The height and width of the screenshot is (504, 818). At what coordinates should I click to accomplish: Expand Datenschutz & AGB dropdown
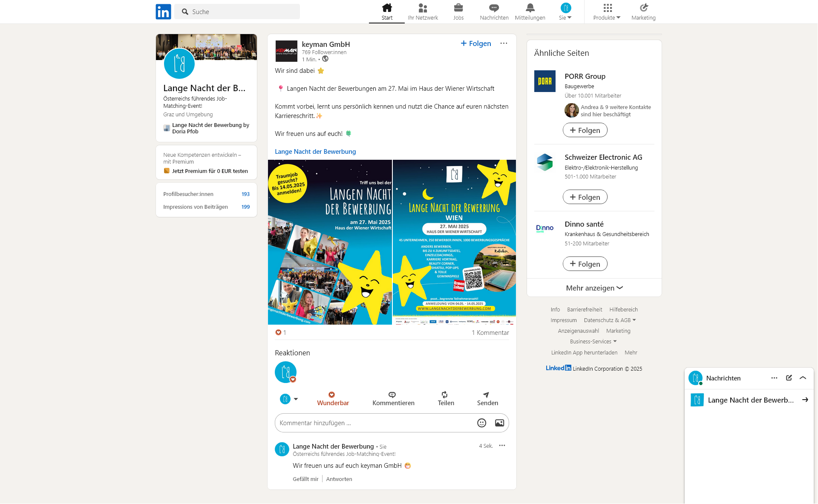pyautogui.click(x=610, y=320)
